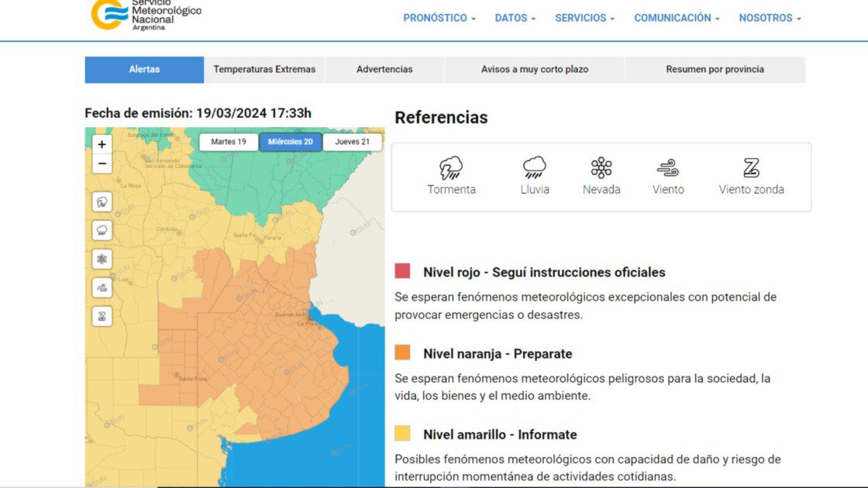This screenshot has width=868, height=488.
Task: Switch to the Temperaturas Extremas tab
Action: (264, 69)
